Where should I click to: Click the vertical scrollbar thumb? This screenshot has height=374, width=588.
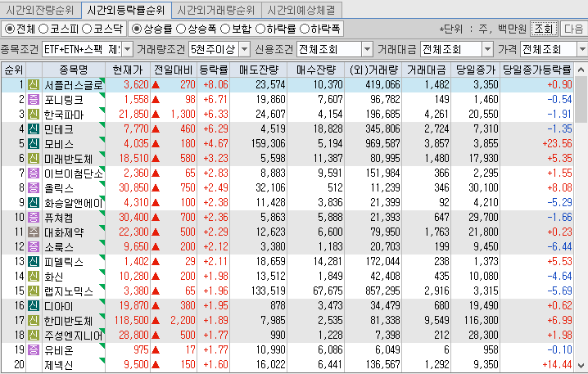[x=581, y=100]
